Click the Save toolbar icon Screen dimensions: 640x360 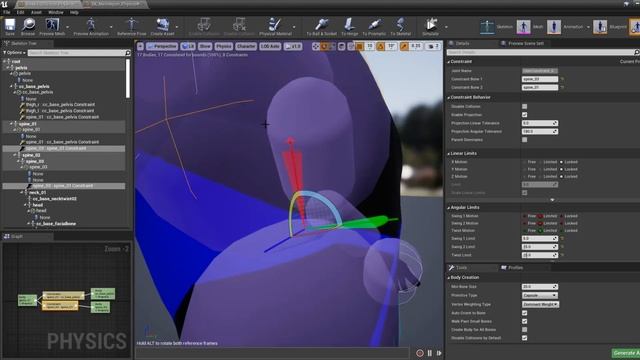10,25
